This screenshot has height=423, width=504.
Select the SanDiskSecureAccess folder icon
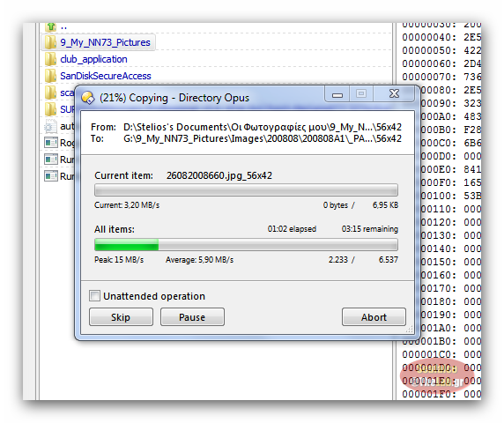(x=50, y=76)
